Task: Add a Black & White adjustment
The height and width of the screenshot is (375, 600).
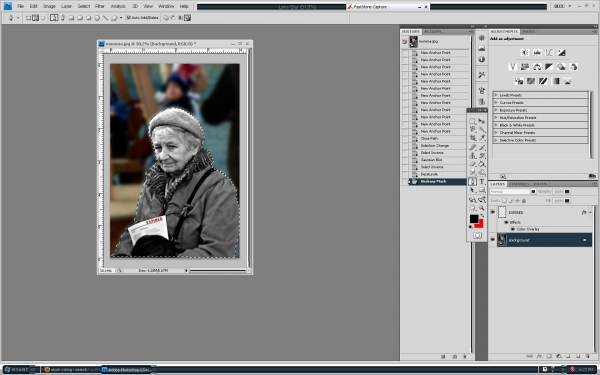Action: point(549,67)
